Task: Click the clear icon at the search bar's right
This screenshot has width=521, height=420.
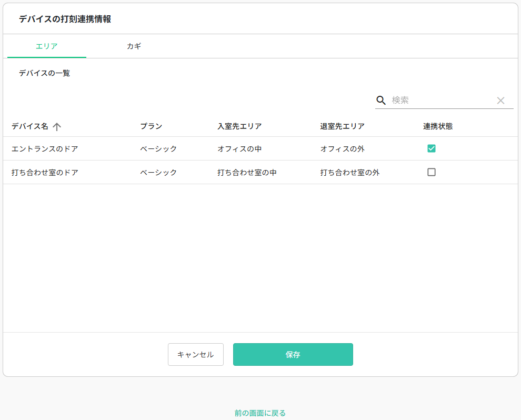Action: tap(500, 100)
